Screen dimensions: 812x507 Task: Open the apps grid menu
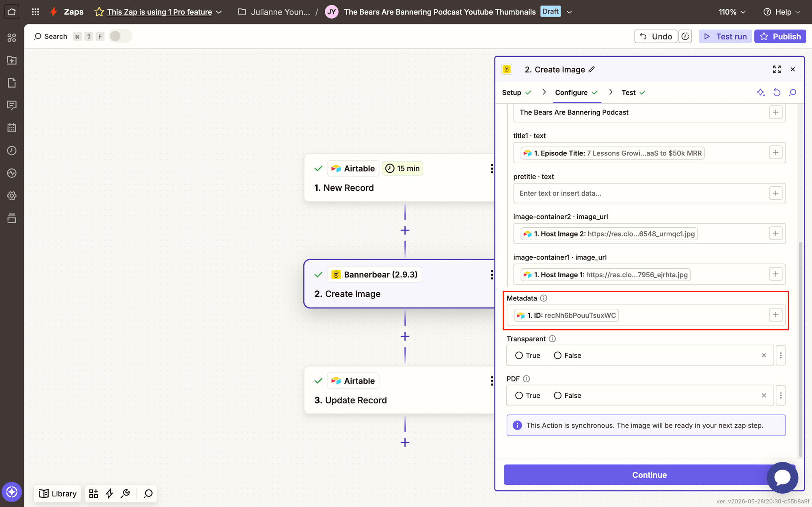pos(35,12)
